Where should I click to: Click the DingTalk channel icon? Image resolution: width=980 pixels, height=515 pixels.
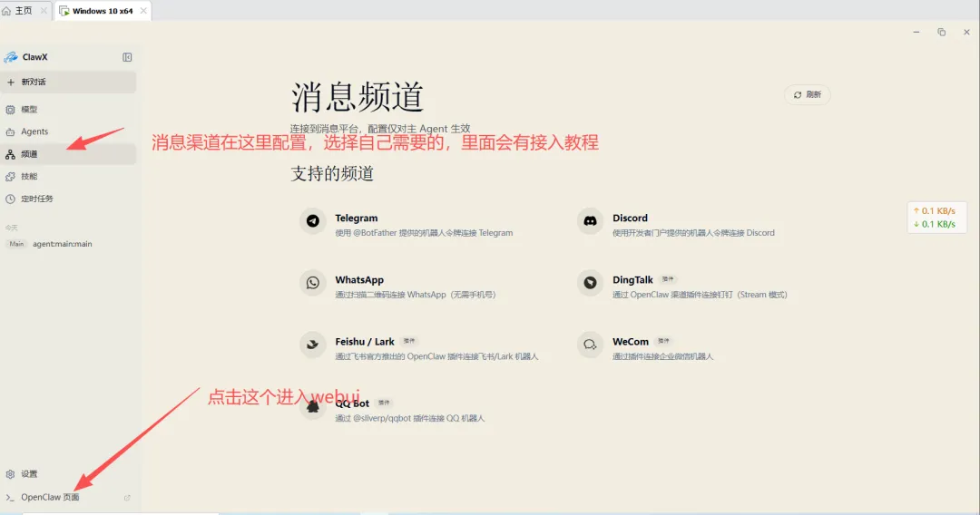pyautogui.click(x=590, y=283)
